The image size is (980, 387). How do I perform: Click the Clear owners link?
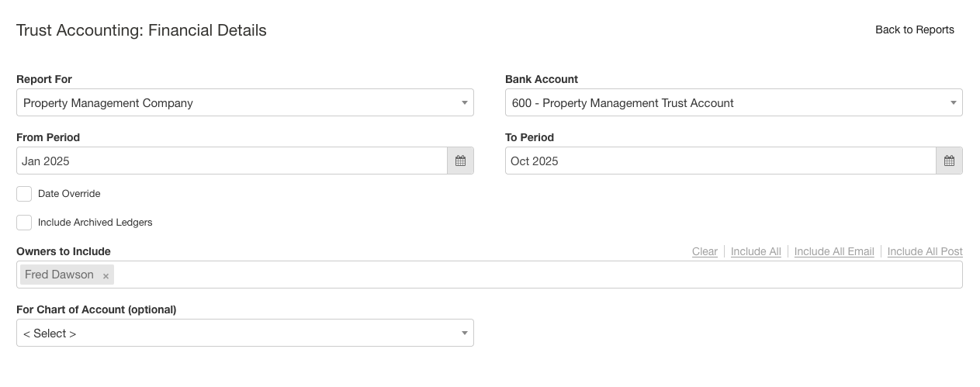(705, 251)
